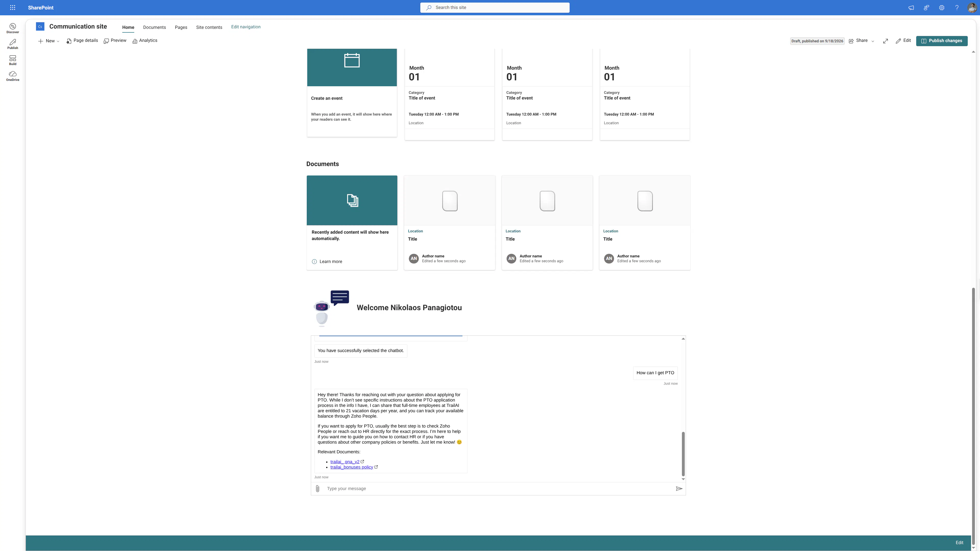Send the chat message with arrow icon
The height and width of the screenshot is (551, 980).
[679, 489]
